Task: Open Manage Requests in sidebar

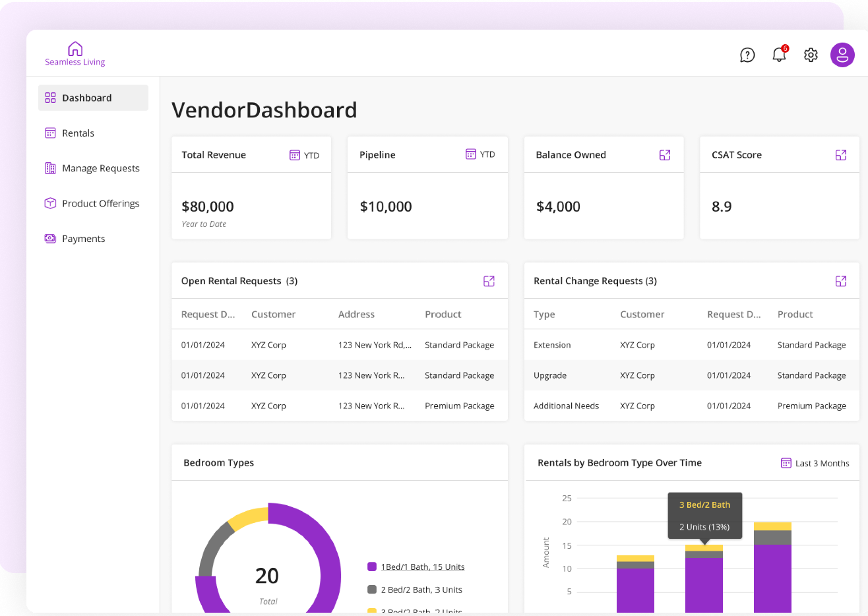Action: point(100,168)
